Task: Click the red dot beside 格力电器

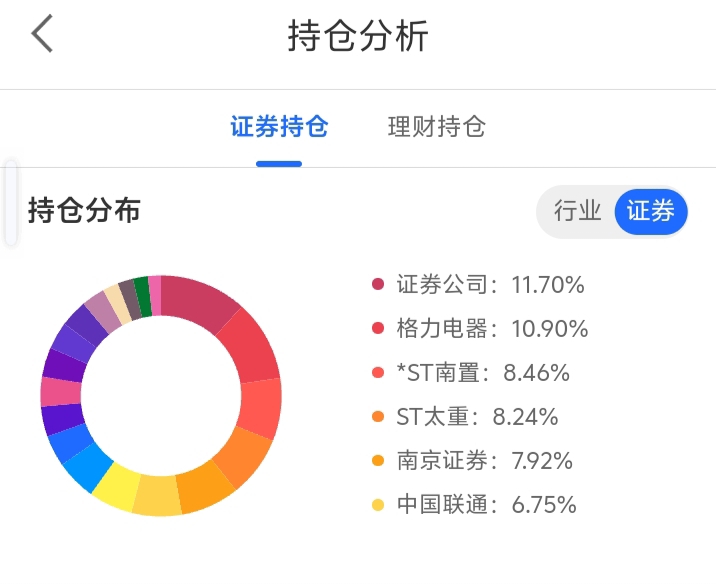Action: 378,329
